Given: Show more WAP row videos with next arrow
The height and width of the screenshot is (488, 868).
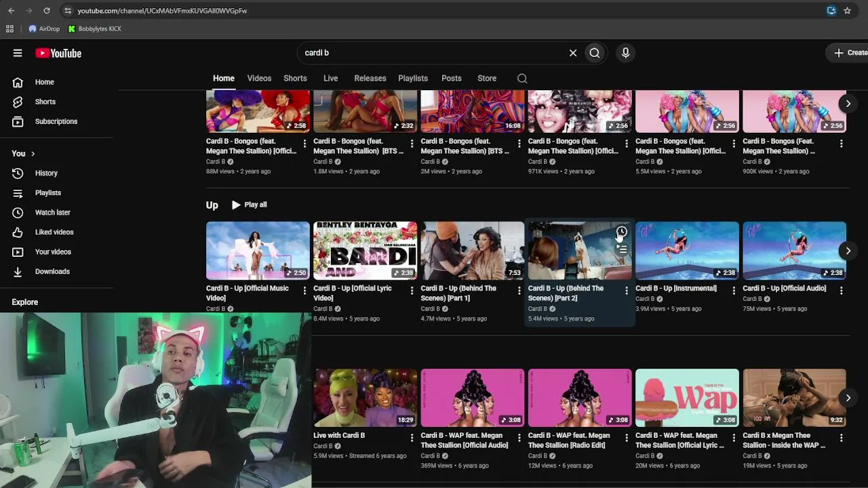Looking at the screenshot, I should click(848, 398).
